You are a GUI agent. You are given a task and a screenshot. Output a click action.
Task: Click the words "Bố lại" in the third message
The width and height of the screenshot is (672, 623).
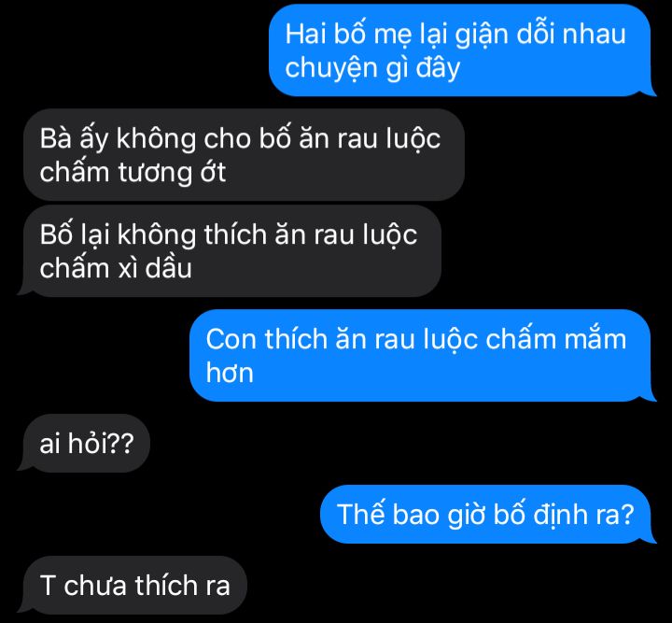[75, 235]
